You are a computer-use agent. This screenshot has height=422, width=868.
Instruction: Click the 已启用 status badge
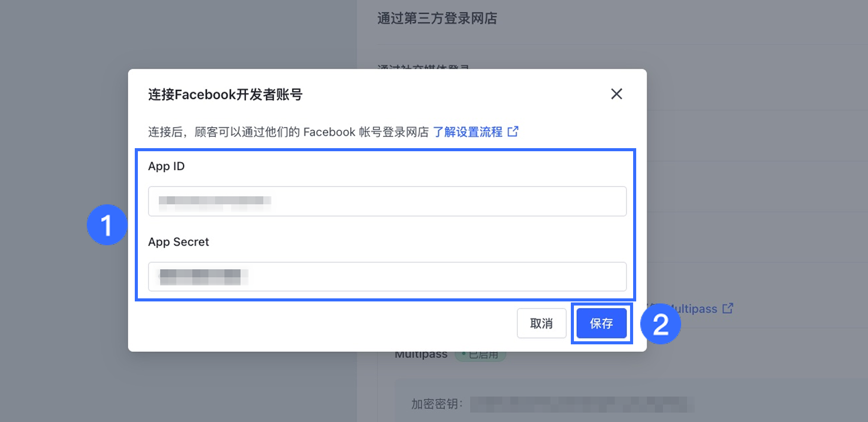click(480, 354)
